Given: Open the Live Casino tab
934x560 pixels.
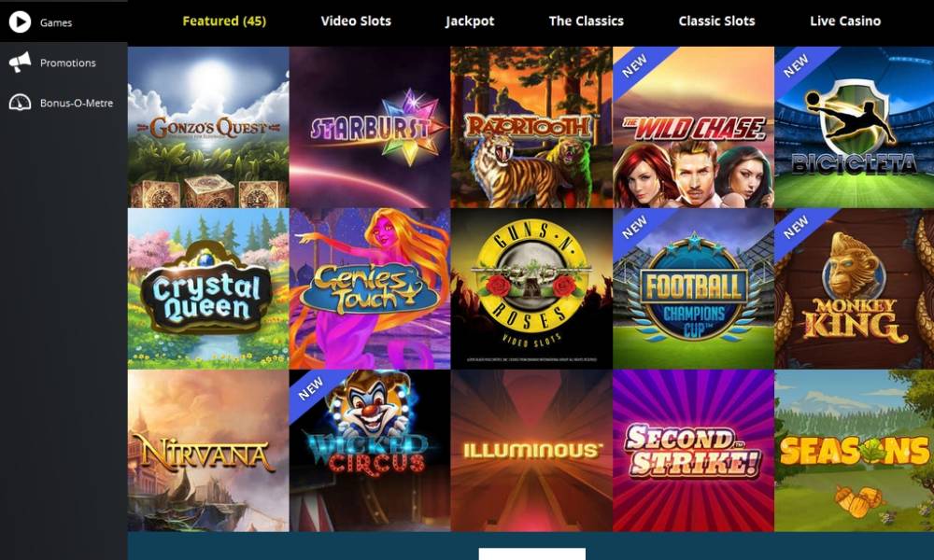Looking at the screenshot, I should [844, 21].
